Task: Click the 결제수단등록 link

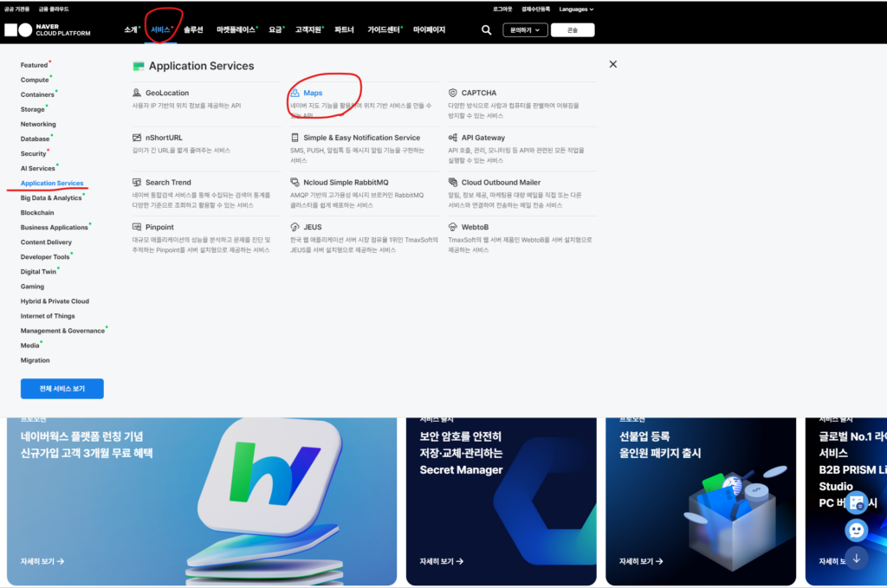Action: [535, 9]
